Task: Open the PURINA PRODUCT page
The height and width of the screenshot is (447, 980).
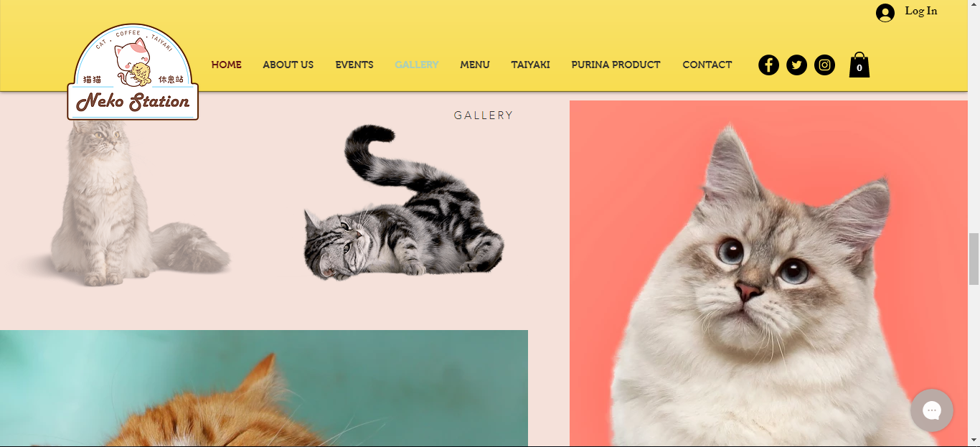Action: (x=616, y=65)
